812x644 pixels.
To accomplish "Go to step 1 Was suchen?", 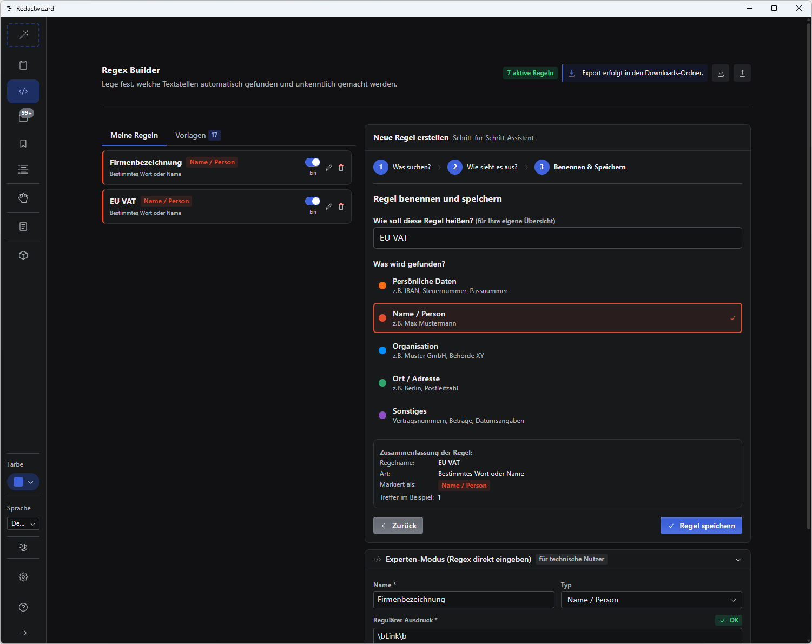I will tap(402, 167).
